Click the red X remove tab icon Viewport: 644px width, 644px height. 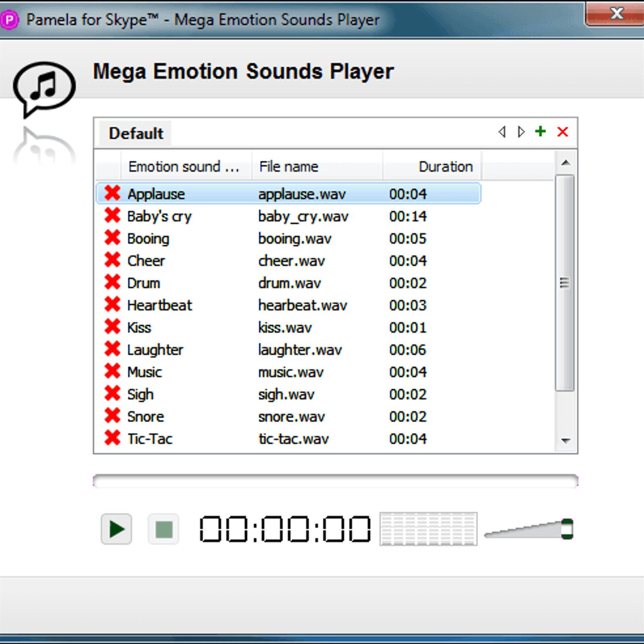click(563, 132)
